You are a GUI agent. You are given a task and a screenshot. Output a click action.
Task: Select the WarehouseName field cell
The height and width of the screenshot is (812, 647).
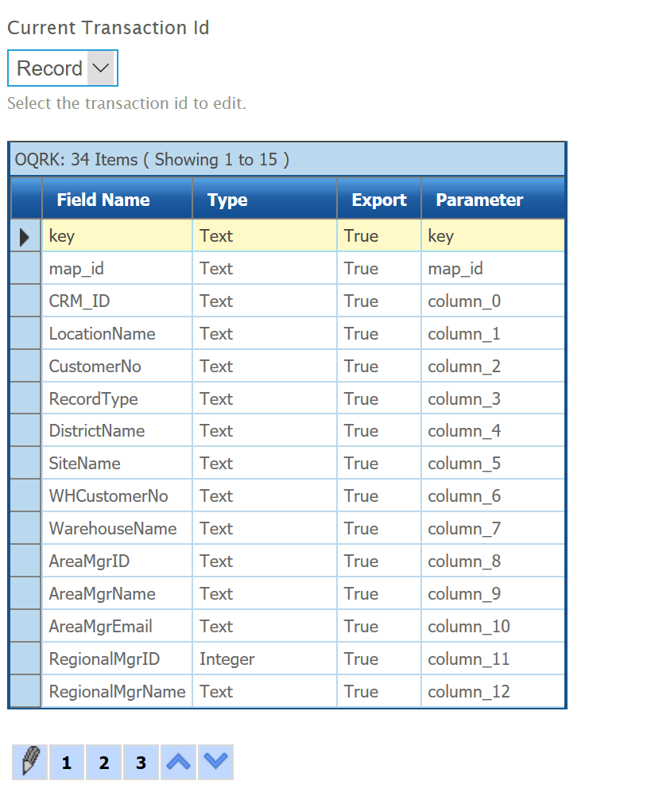coord(116,529)
